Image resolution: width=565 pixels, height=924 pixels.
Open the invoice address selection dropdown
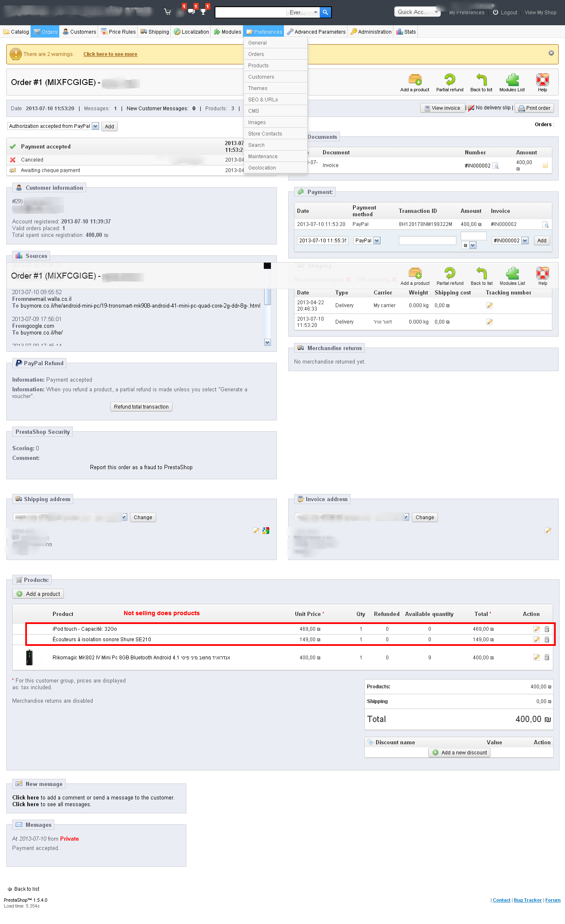[x=352, y=517]
